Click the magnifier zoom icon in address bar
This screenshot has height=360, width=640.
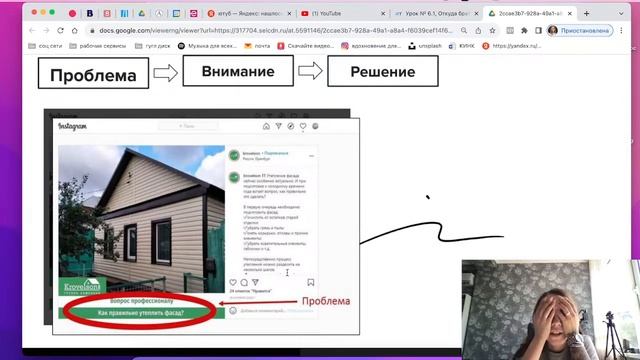[x=464, y=30]
